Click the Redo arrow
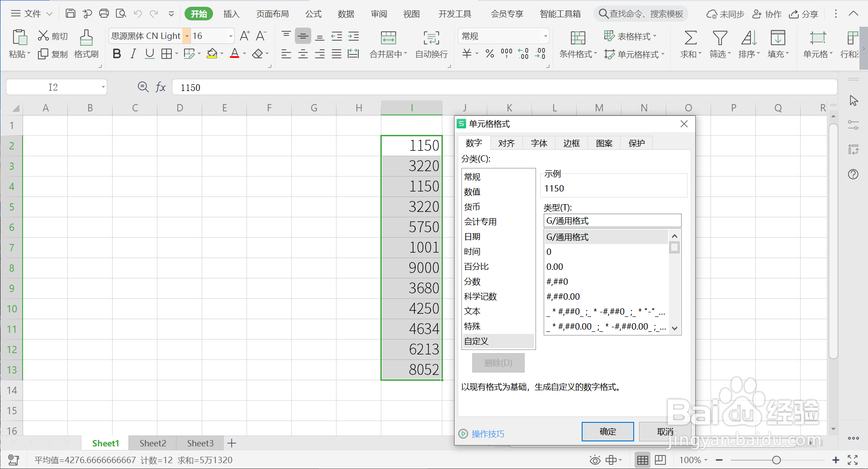 (x=154, y=14)
